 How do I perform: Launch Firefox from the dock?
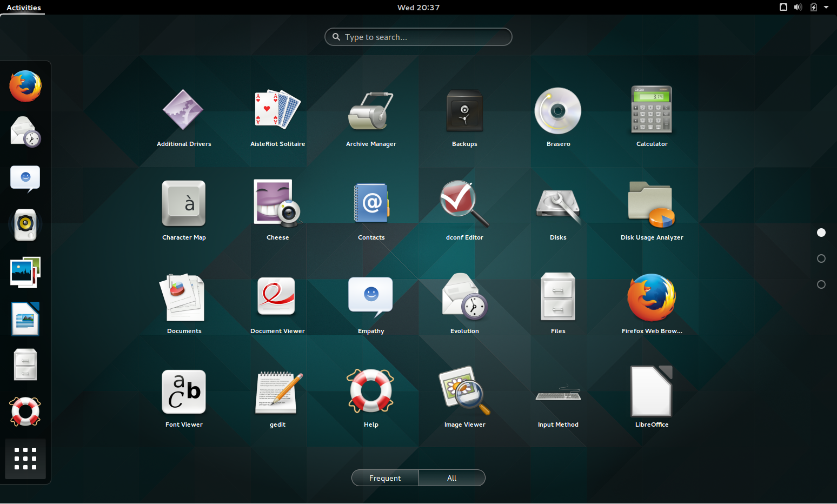[x=25, y=85]
